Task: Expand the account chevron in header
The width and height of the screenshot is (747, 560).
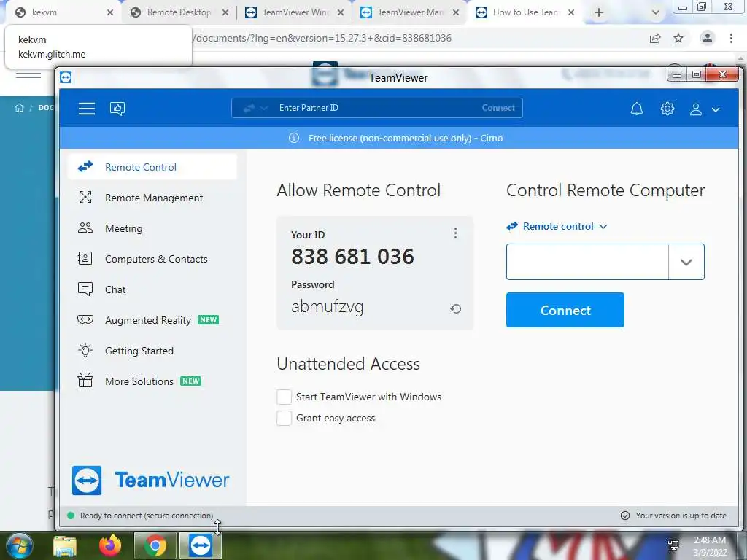Action: tap(716, 109)
